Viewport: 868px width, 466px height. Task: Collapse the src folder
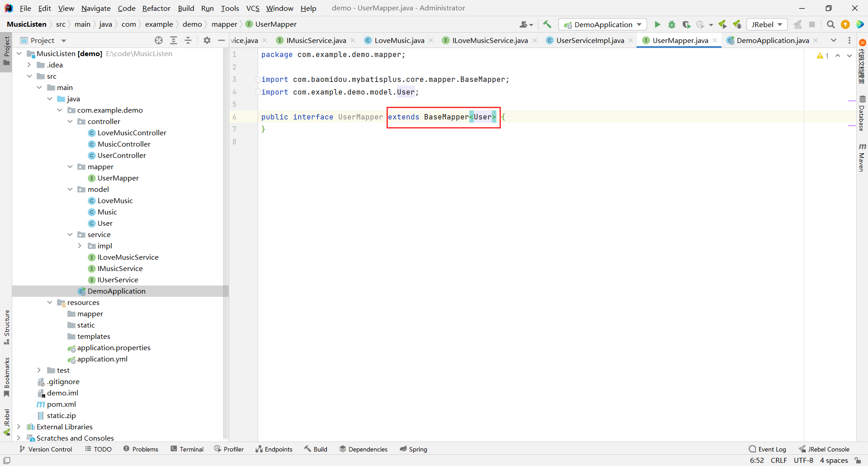[x=29, y=76]
